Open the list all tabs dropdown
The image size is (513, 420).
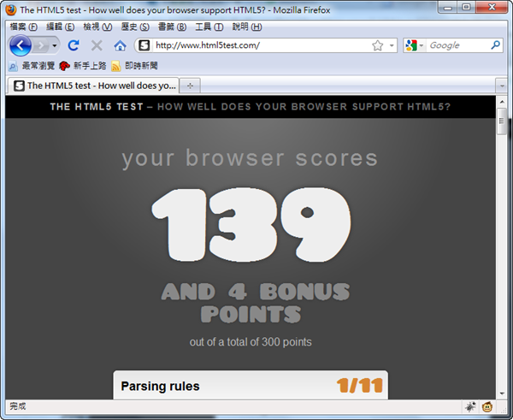tap(500, 86)
